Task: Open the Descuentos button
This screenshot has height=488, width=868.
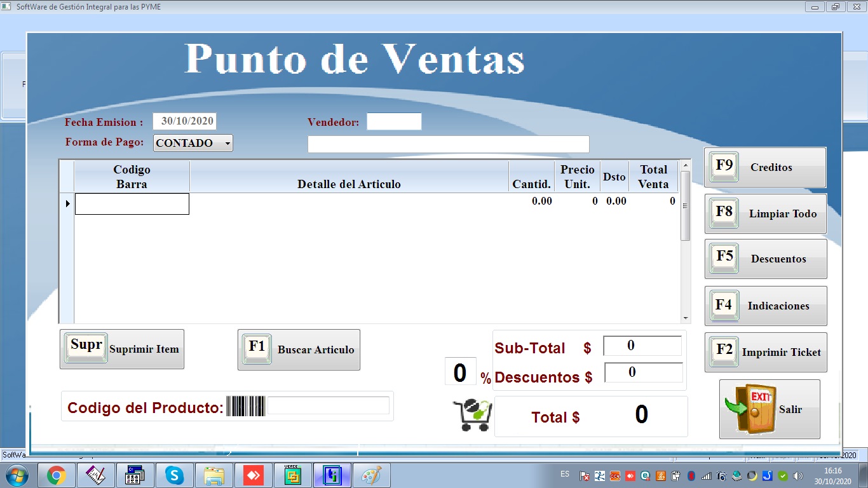Action: coord(766,259)
